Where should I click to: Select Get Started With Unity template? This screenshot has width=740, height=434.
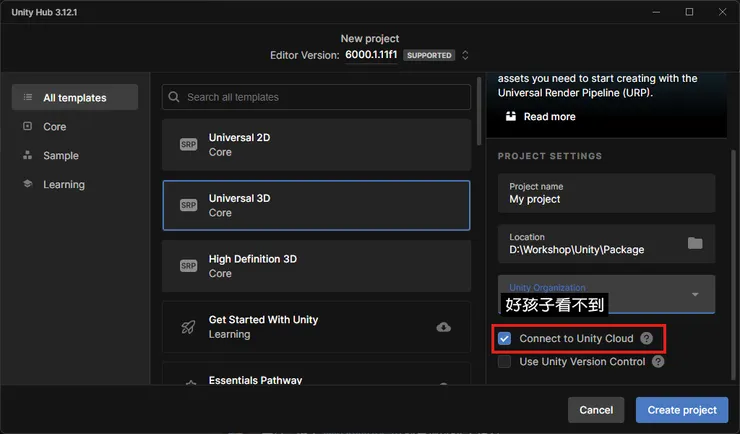(x=316, y=327)
